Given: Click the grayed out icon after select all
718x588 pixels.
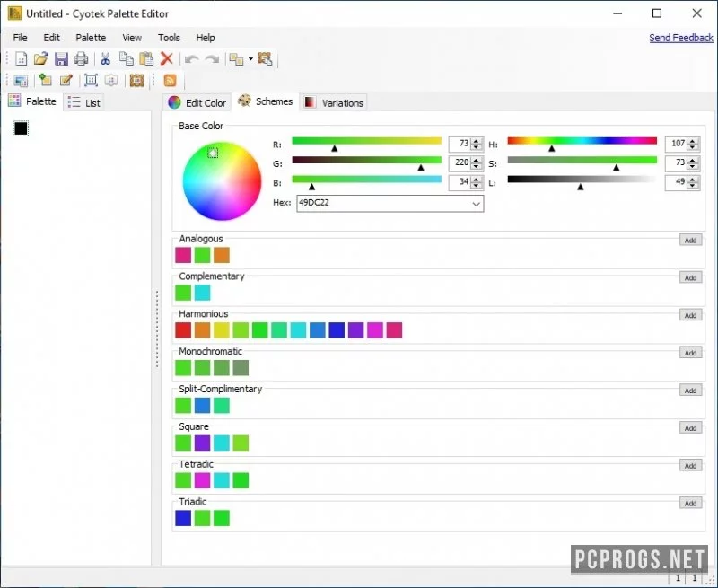Looking at the screenshot, I should coord(111,80).
